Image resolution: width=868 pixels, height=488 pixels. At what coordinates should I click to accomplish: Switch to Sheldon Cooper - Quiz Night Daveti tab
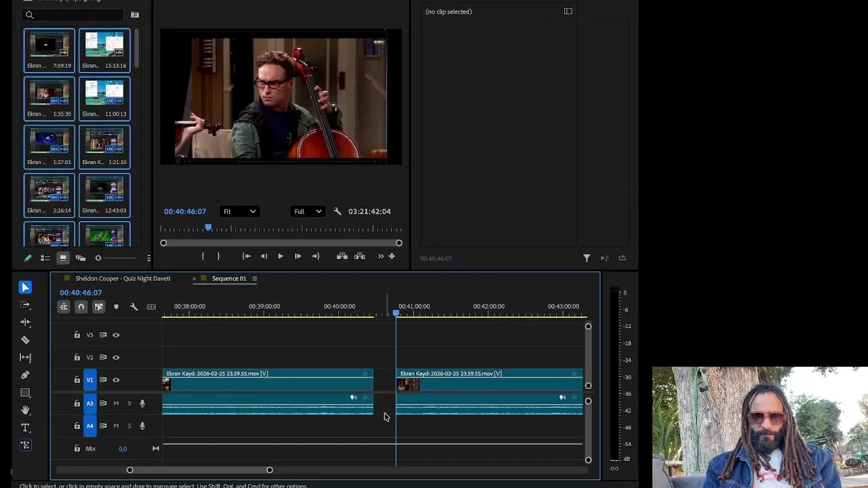pos(123,279)
